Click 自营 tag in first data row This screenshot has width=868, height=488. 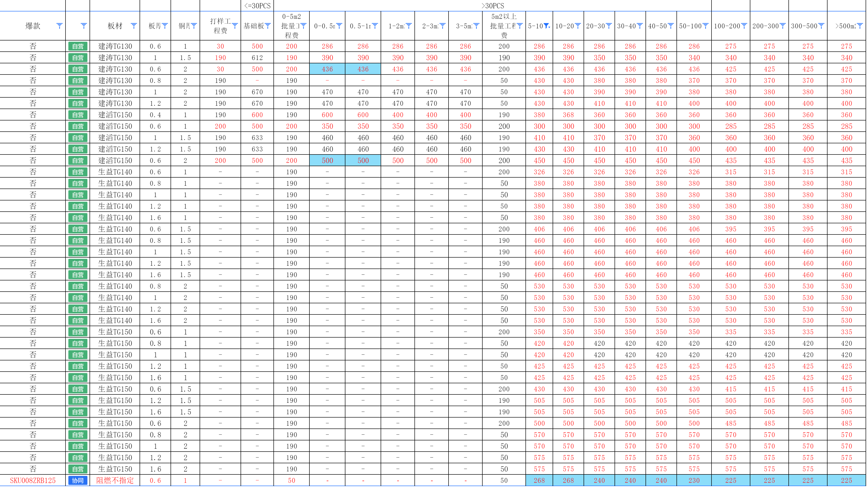tap(78, 46)
